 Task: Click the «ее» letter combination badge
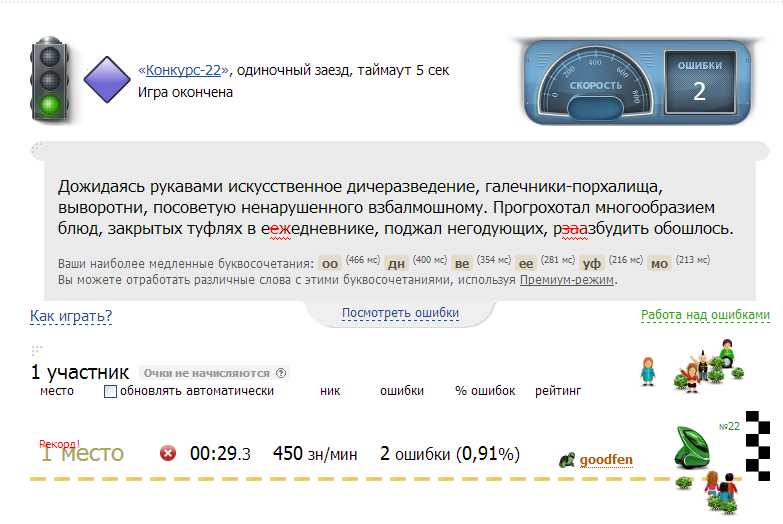click(x=526, y=263)
